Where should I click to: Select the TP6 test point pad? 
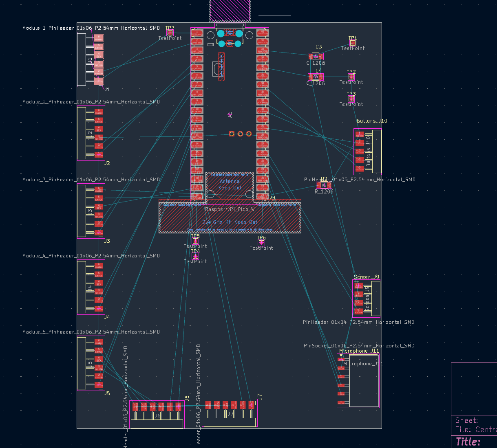[x=261, y=242]
